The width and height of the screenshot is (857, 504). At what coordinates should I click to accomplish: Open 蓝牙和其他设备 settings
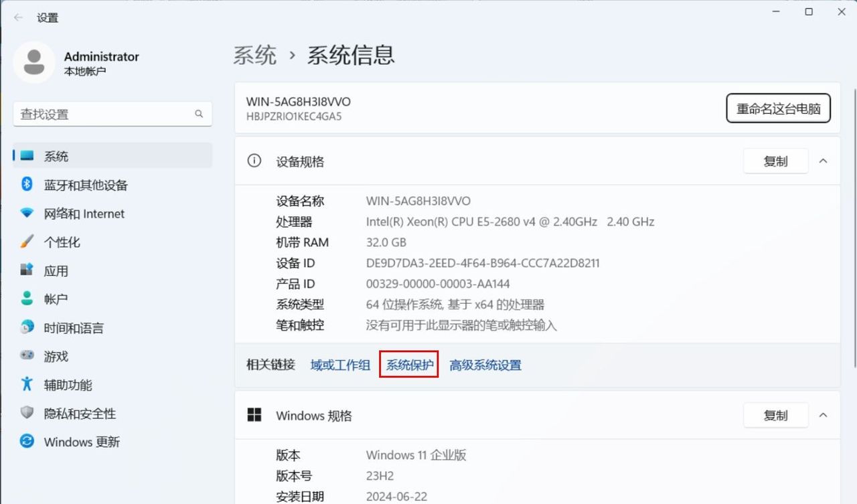click(x=112, y=185)
